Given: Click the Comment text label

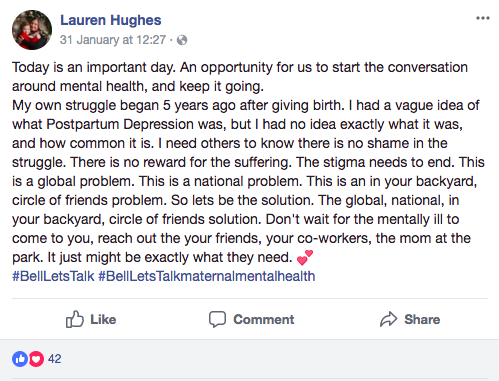Looking at the screenshot, I should [264, 320].
